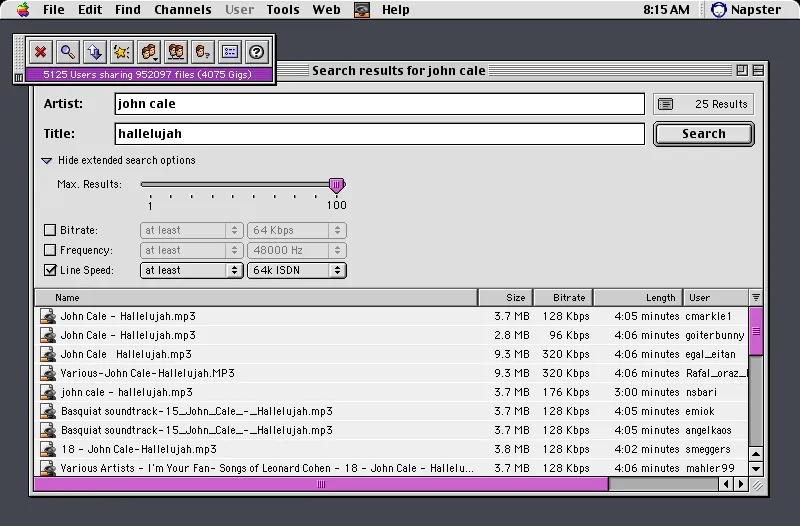
Task: Click the yellow star icon in toolbar
Action: point(122,52)
